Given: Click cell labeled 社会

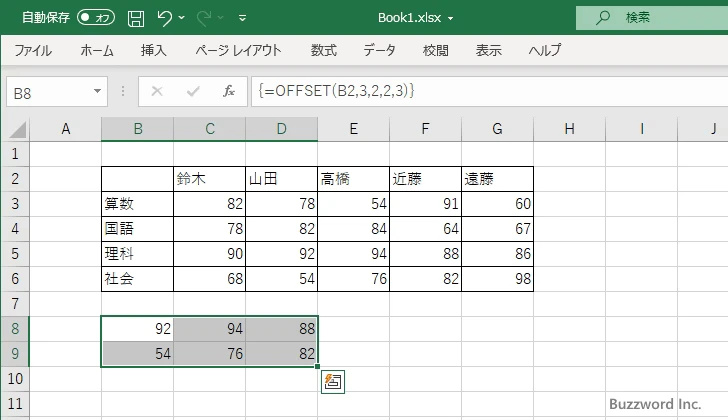Looking at the screenshot, I should [137, 279].
